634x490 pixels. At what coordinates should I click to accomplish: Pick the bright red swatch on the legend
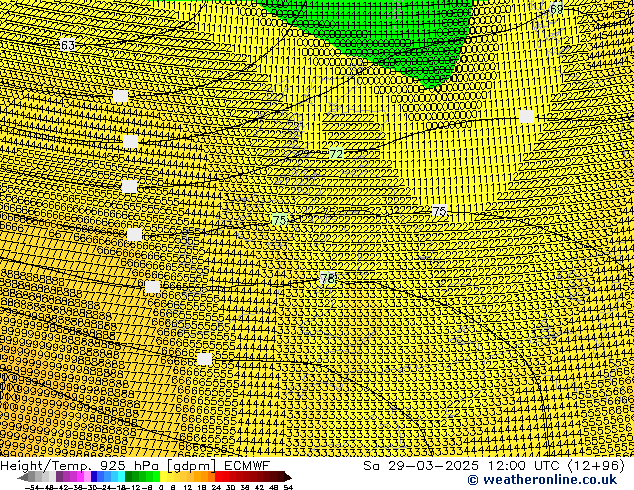pyautogui.click(x=218, y=477)
